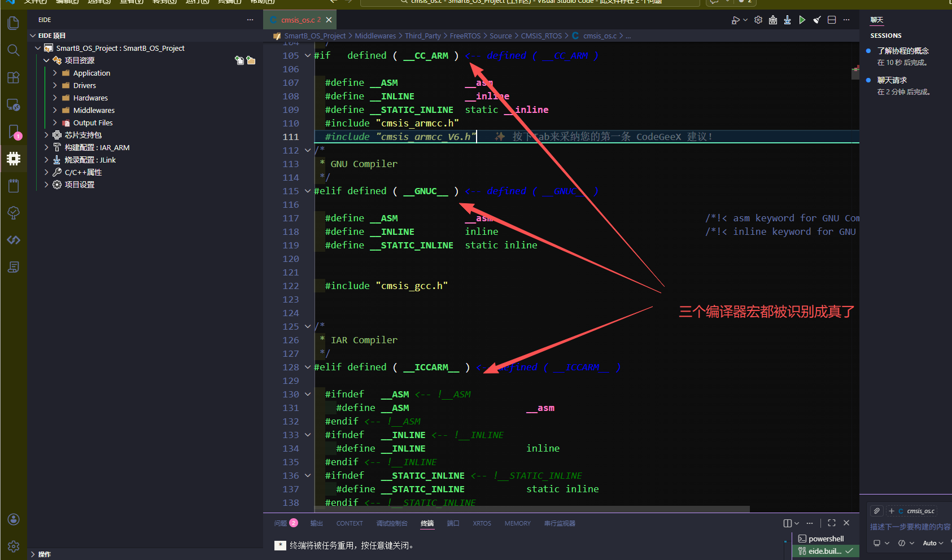This screenshot has width=952, height=560.
Task: Switch to the 问题 problems tab
Action: [x=281, y=523]
